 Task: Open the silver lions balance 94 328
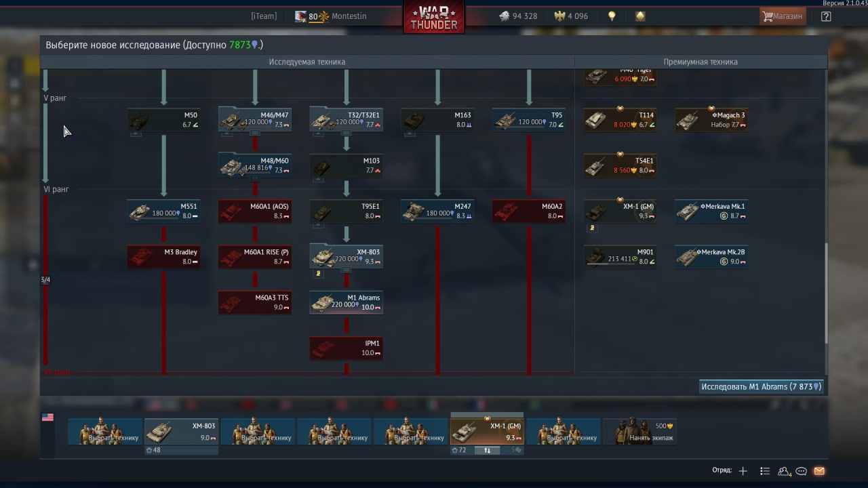pos(518,16)
